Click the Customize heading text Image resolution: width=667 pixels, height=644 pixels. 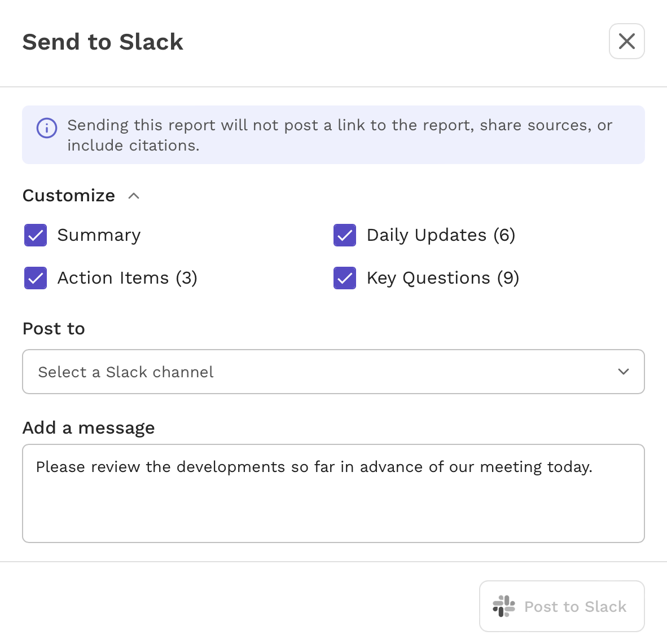pyautogui.click(x=69, y=196)
